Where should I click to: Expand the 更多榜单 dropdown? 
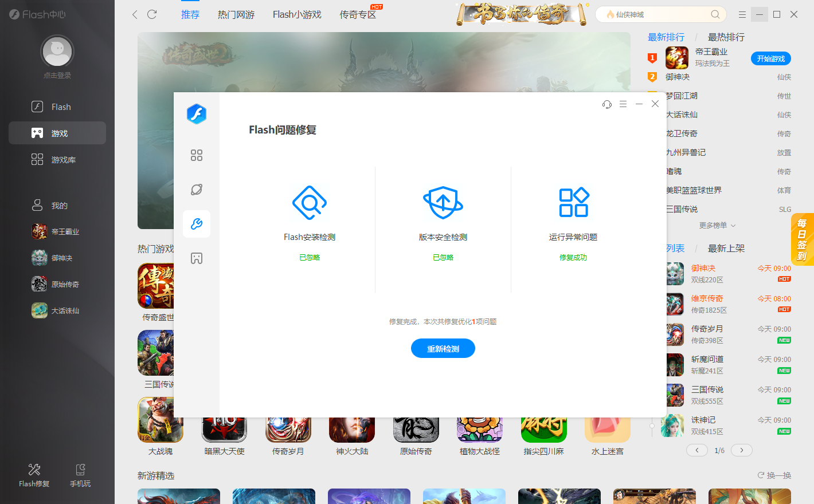coord(717,226)
